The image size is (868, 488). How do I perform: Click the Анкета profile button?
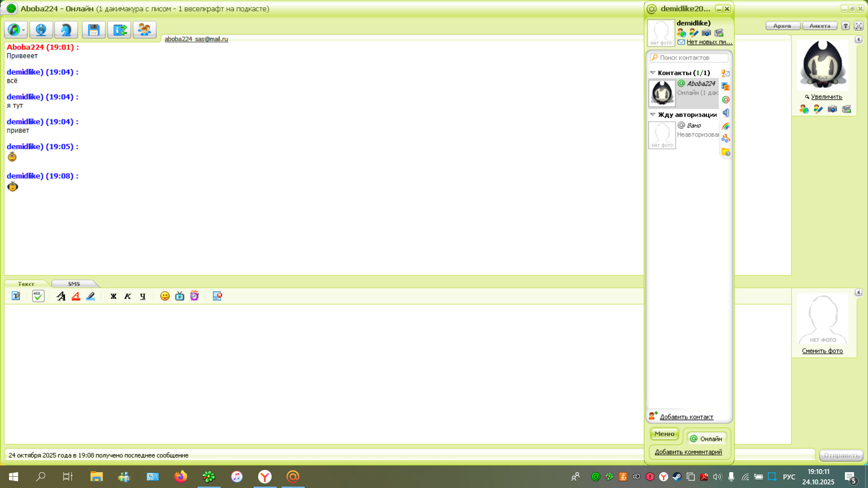(819, 26)
